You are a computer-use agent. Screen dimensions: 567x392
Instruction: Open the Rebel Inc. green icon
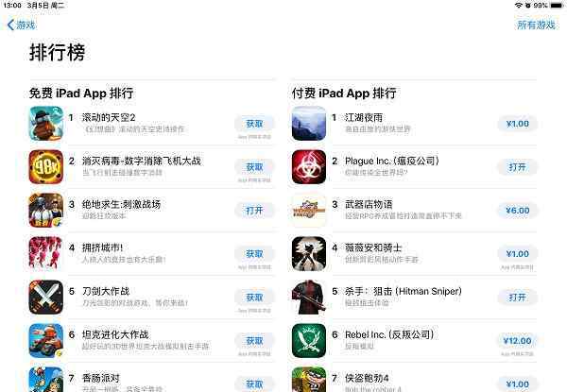(x=309, y=341)
